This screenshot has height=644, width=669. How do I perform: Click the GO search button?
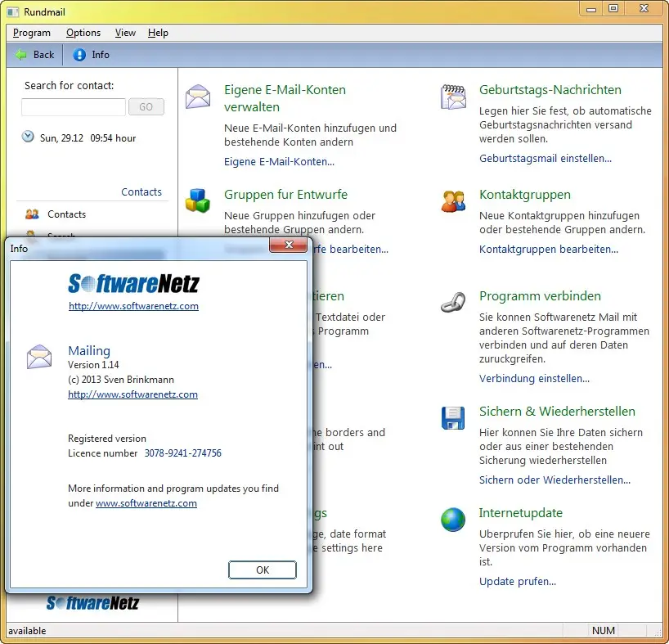click(146, 106)
